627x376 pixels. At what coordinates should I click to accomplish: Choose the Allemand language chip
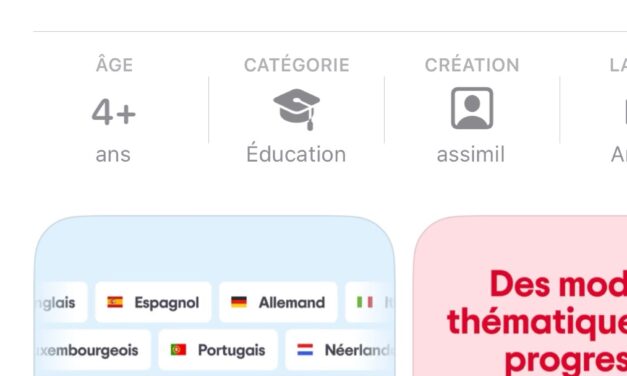click(x=278, y=302)
